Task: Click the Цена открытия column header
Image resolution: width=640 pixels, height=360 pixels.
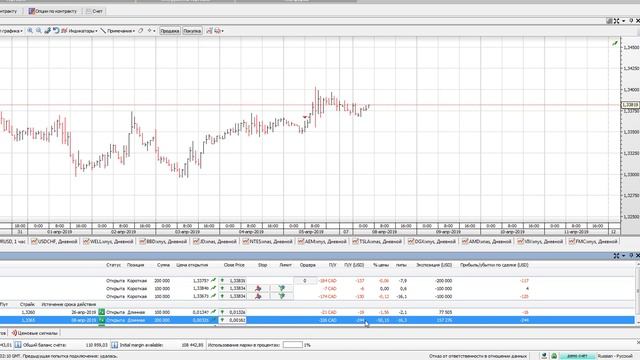Action: [x=192, y=265]
